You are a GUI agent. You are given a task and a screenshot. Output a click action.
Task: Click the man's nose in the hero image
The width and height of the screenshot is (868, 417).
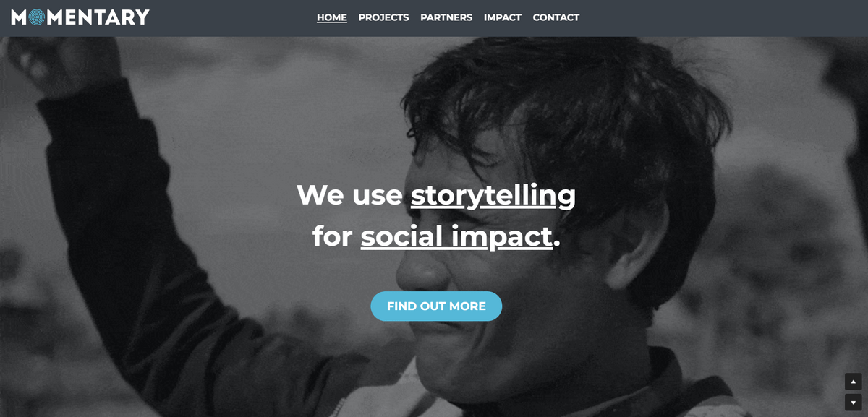point(420,271)
